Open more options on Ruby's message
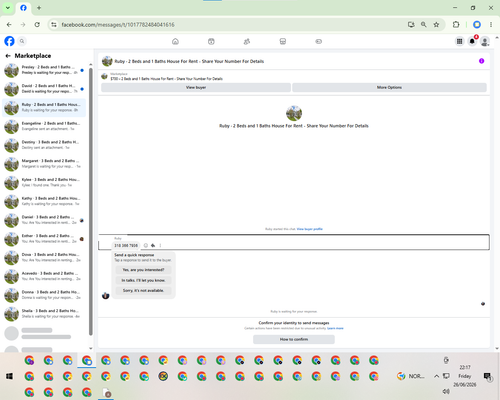Viewport: 500px width, 400px height. pyautogui.click(x=160, y=245)
